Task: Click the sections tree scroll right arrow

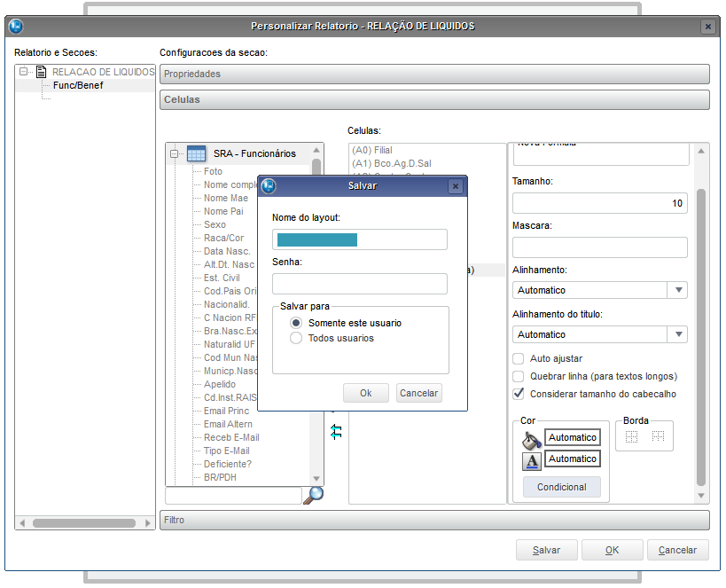Action: [148, 523]
